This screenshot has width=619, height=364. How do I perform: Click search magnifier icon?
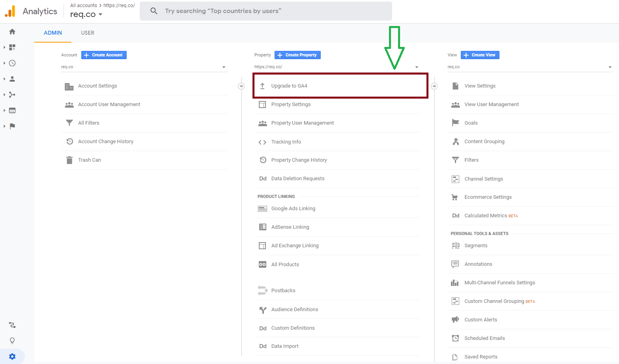pyautogui.click(x=154, y=11)
